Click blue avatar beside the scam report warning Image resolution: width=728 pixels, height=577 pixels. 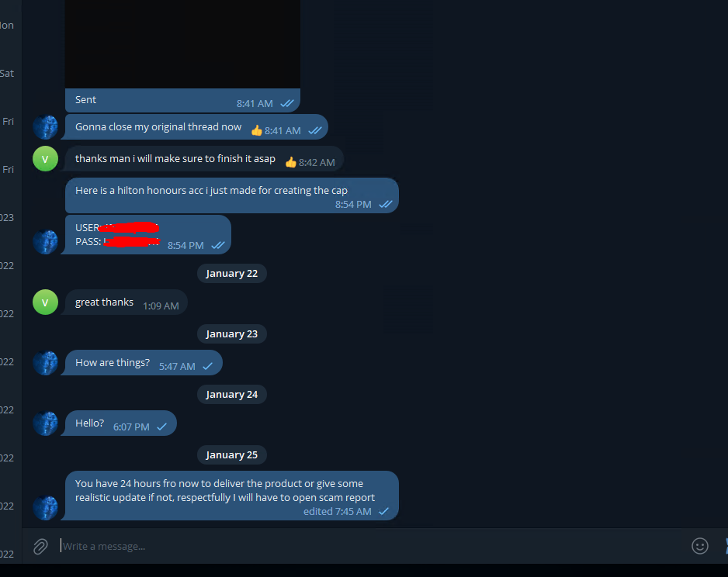[46, 507]
